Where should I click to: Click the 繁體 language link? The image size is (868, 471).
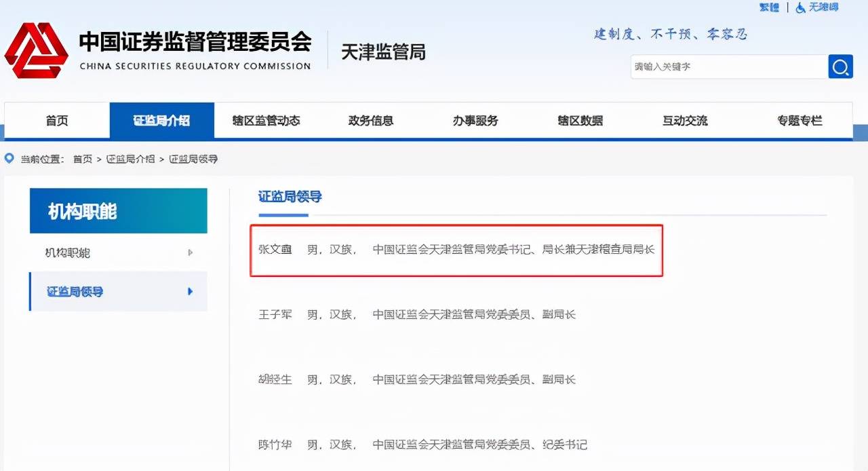pos(769,7)
